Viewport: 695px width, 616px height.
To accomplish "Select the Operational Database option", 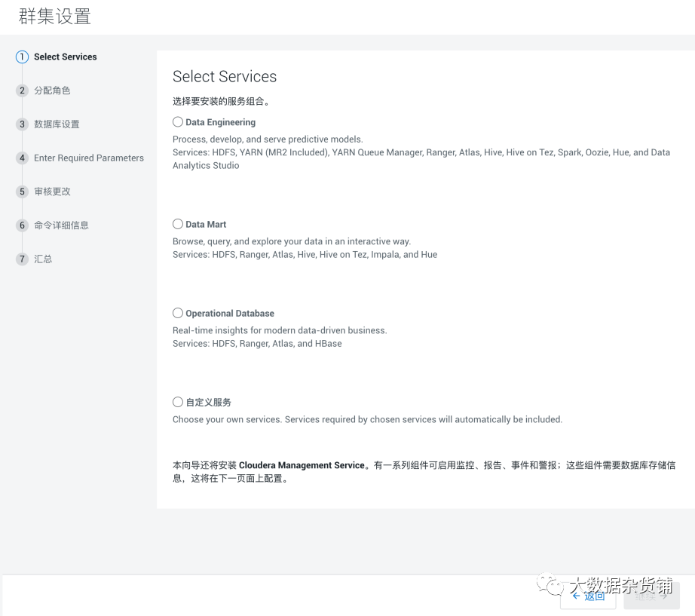I will [x=178, y=313].
